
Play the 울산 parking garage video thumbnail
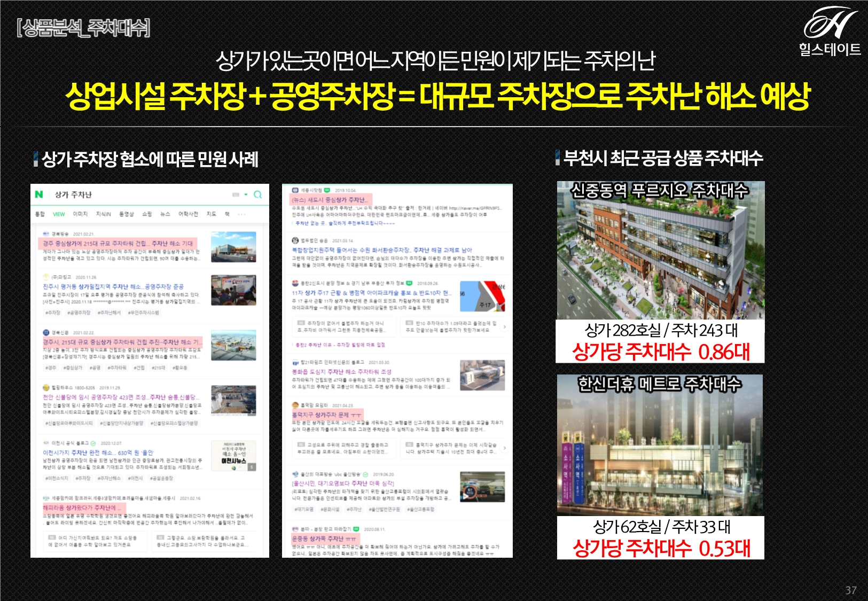click(482, 487)
